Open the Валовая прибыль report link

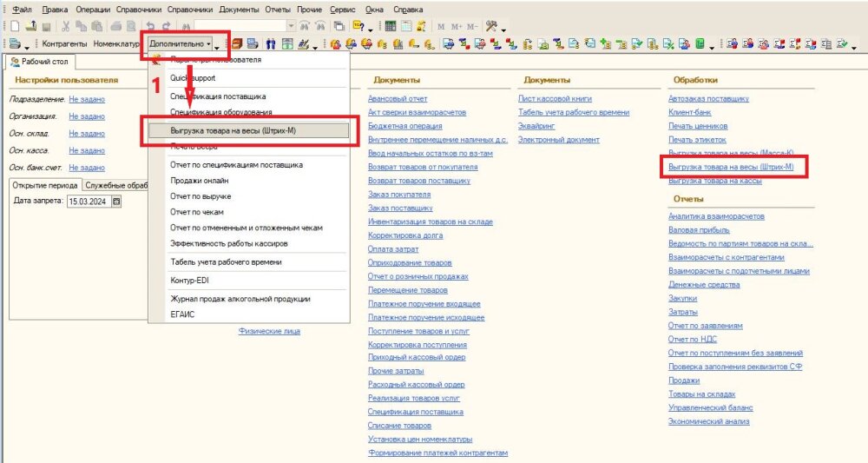(699, 230)
